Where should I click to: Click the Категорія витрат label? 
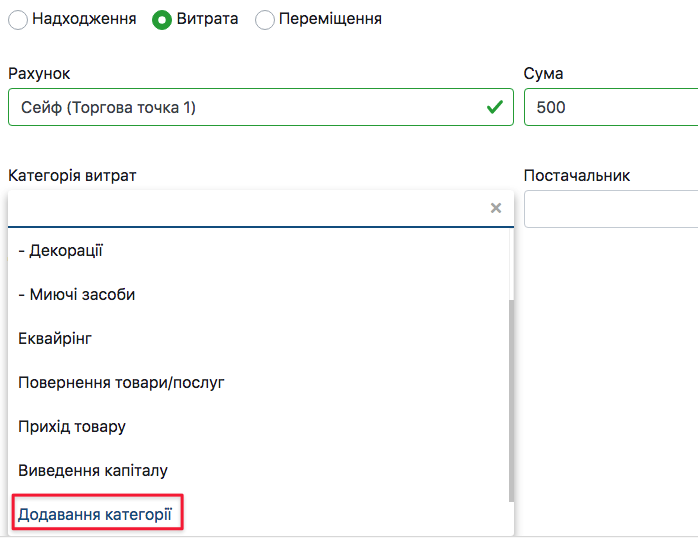[72, 176]
